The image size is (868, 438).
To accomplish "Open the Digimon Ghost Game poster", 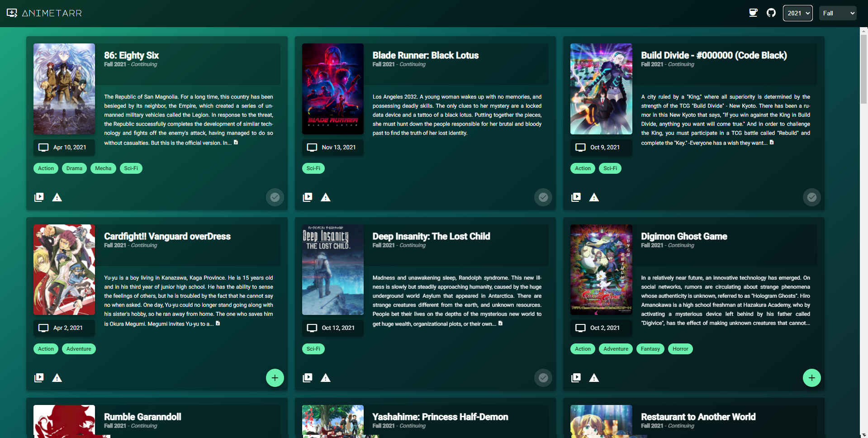I will tap(601, 270).
